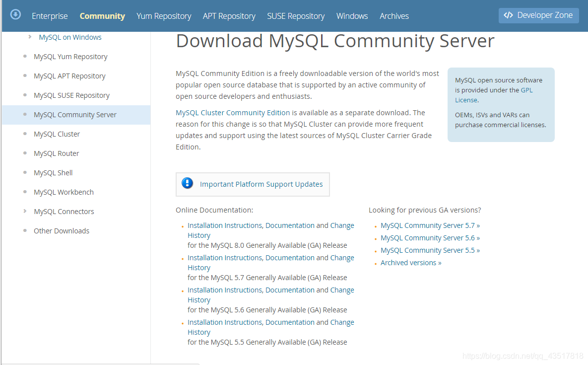Open Installation Instructions link for MySQL 5.7
The width and height of the screenshot is (588, 365).
(225, 258)
